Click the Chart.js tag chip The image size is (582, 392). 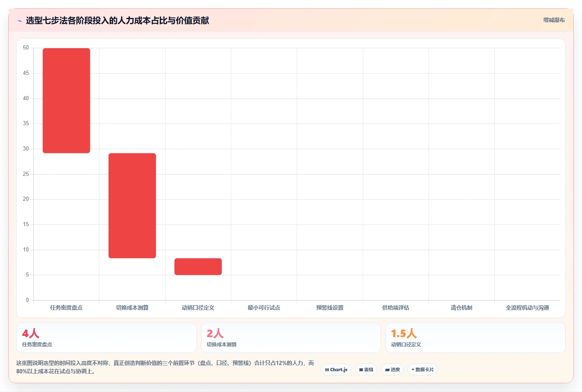pyautogui.click(x=336, y=370)
